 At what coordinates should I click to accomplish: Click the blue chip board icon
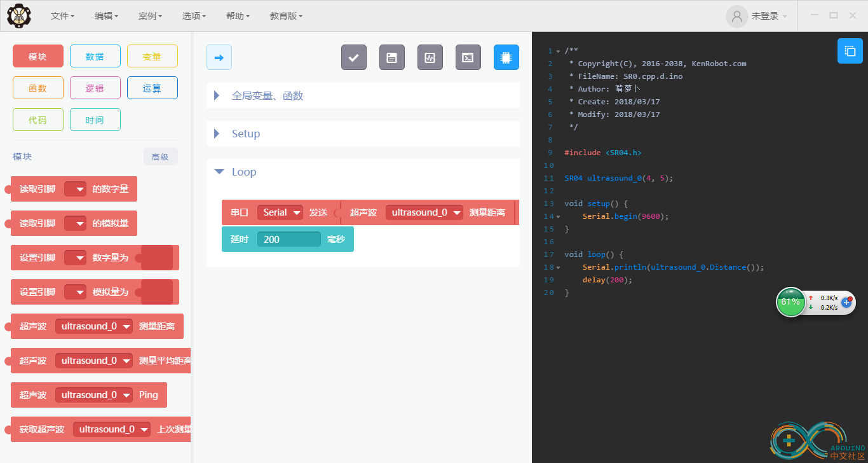(x=506, y=57)
